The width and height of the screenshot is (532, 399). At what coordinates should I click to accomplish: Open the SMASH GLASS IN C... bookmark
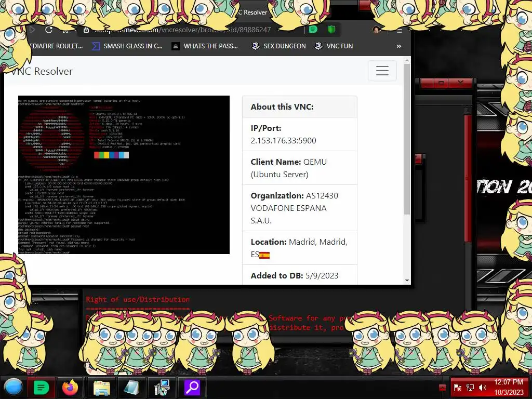[x=127, y=46]
